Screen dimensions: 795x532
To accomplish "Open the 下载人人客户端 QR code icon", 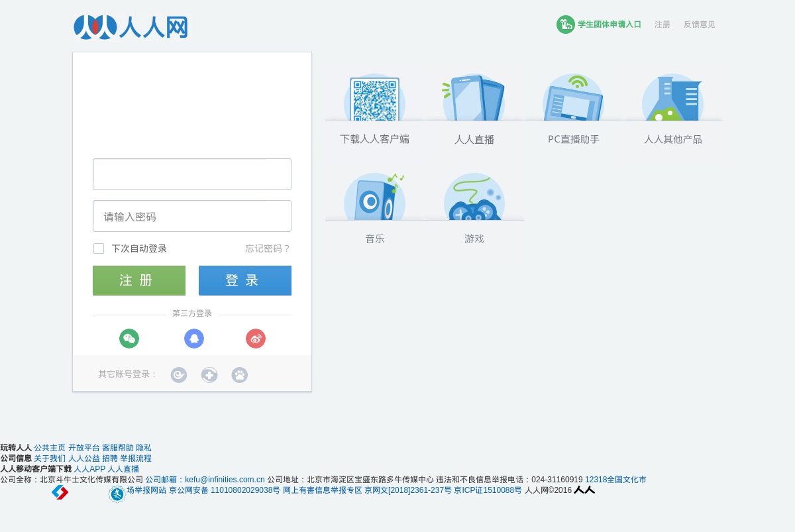I will pyautogui.click(x=374, y=97).
